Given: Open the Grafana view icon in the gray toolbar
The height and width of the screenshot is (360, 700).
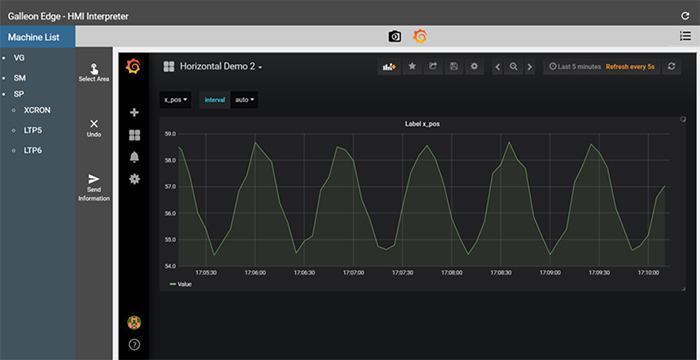Looking at the screenshot, I should [420, 36].
